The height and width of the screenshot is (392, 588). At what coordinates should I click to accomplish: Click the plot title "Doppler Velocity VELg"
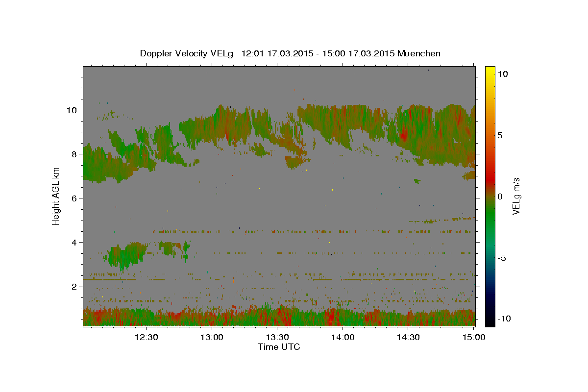click(187, 53)
